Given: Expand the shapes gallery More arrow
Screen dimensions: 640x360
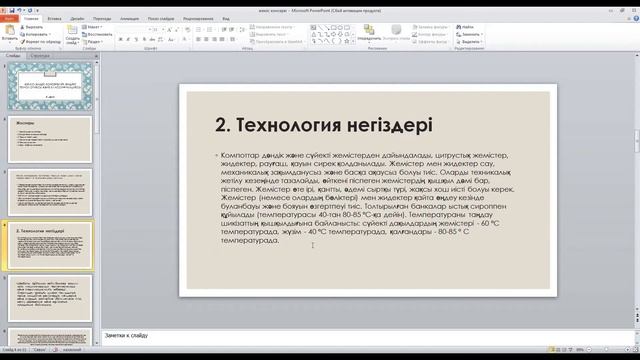Looking at the screenshot, I should [353, 42].
